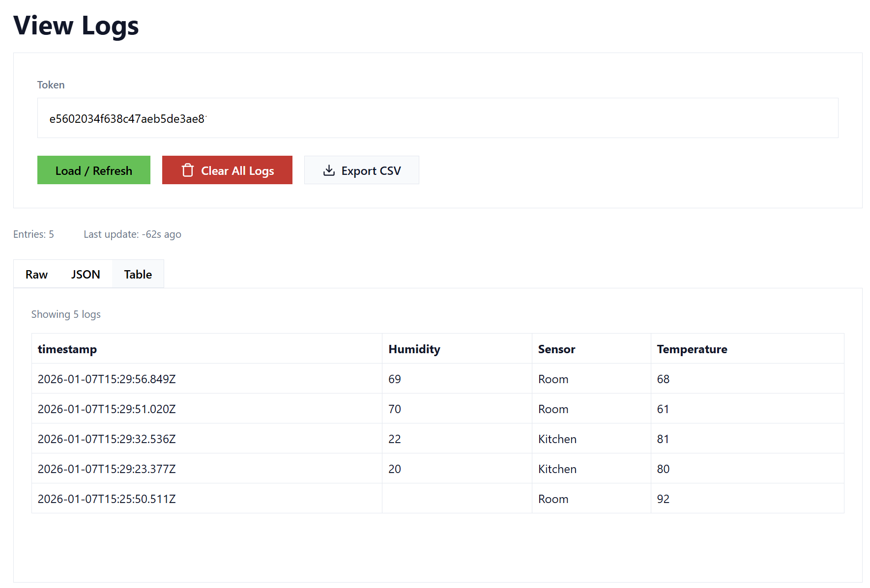
Task: Select the View Logs page title
Action: click(76, 26)
